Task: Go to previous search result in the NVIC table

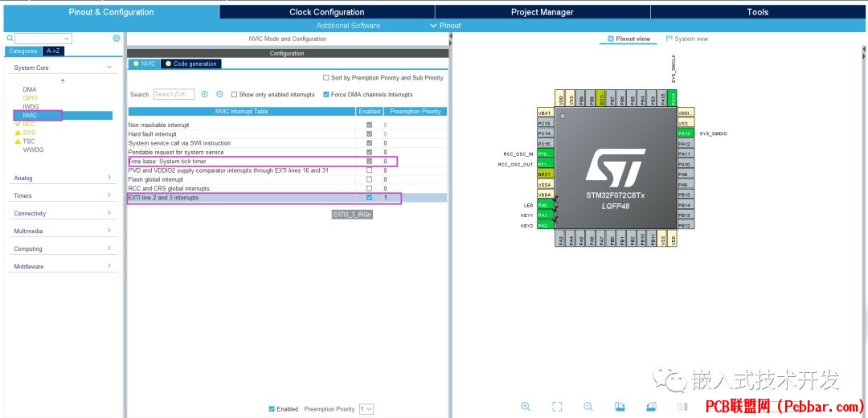Action: point(205,94)
